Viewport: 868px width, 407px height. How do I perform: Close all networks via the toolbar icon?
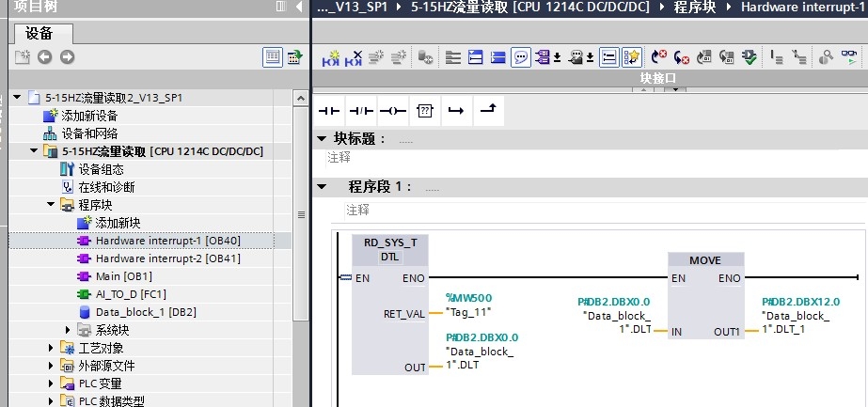pyautogui.click(x=476, y=57)
